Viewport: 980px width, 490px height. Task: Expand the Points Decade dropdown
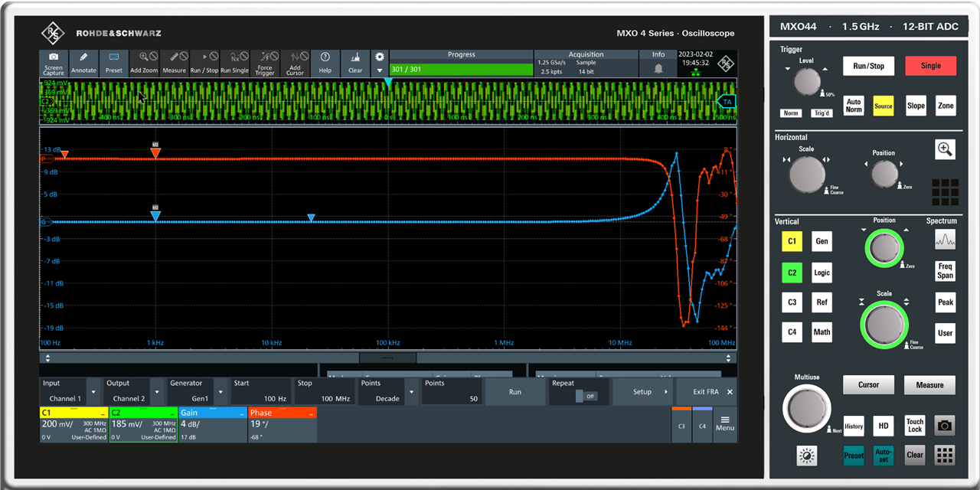pyautogui.click(x=413, y=392)
